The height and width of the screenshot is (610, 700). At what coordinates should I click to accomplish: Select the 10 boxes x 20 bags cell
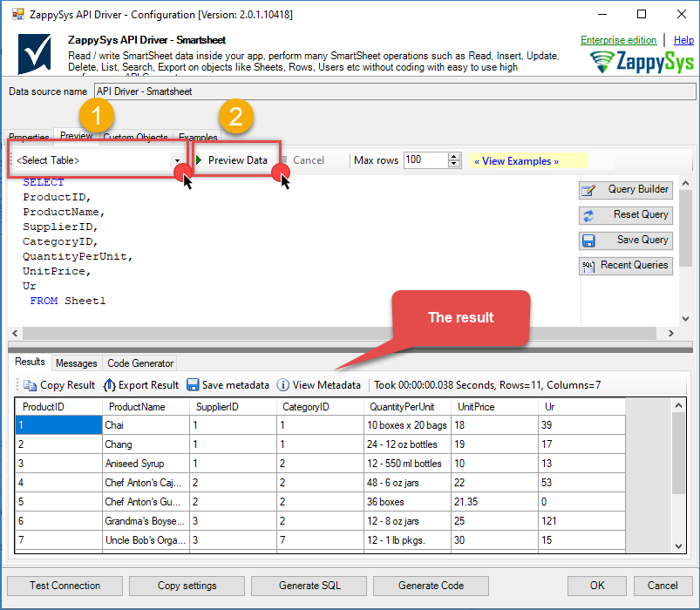pyautogui.click(x=408, y=424)
